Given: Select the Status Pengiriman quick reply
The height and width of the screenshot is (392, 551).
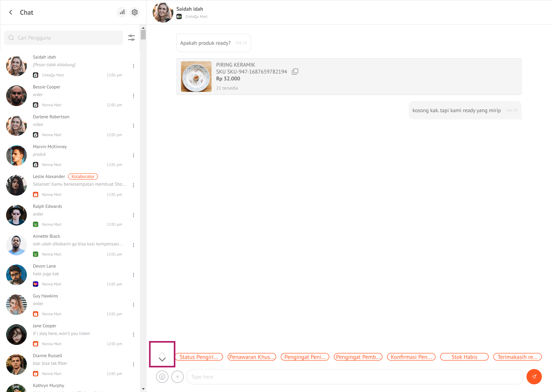Looking at the screenshot, I should click(199, 357).
